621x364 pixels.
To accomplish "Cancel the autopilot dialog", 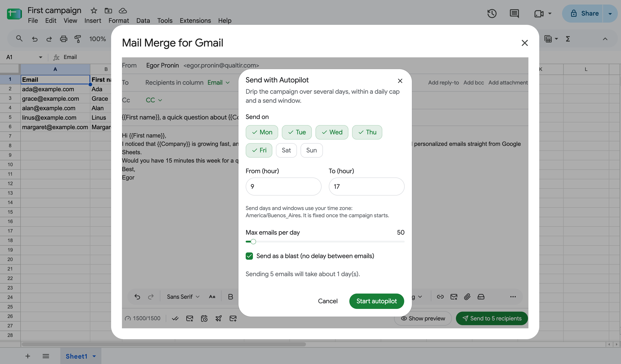I will click(x=327, y=301).
